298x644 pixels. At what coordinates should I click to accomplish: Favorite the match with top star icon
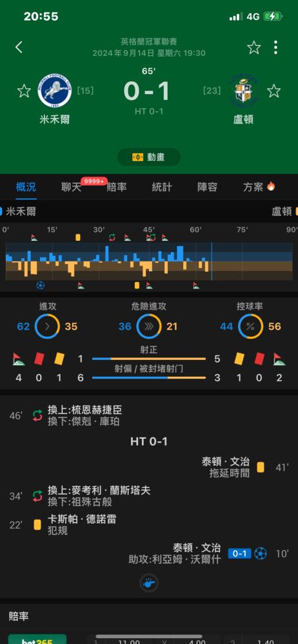pos(253,48)
